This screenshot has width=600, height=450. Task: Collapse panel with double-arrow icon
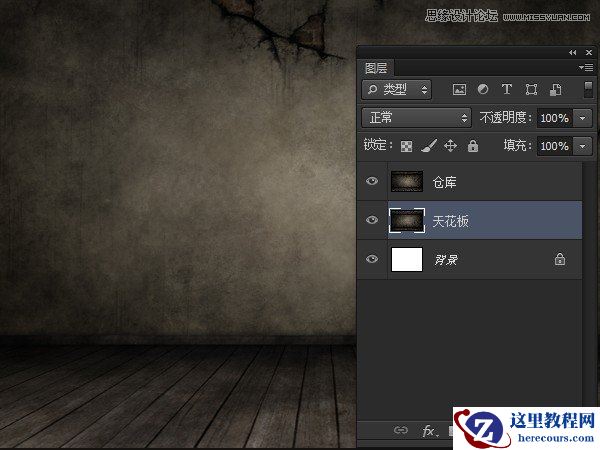(572, 52)
